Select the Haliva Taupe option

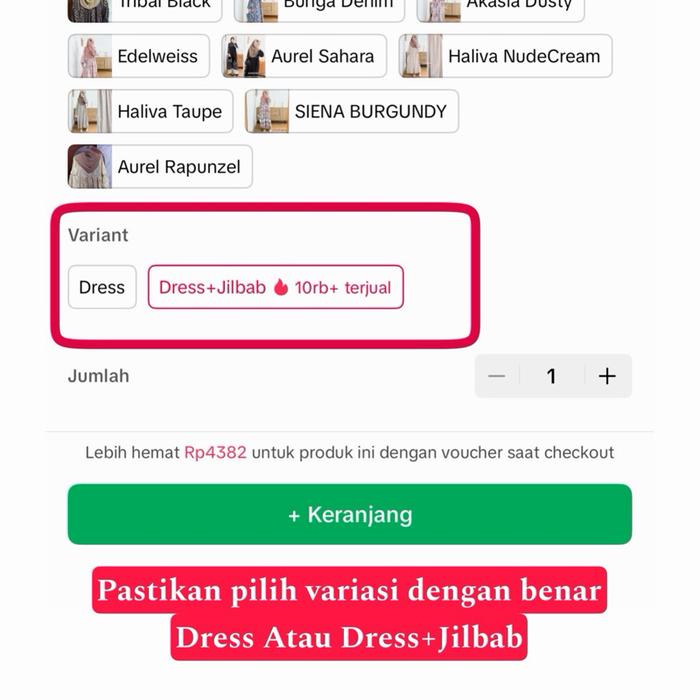pos(150,112)
